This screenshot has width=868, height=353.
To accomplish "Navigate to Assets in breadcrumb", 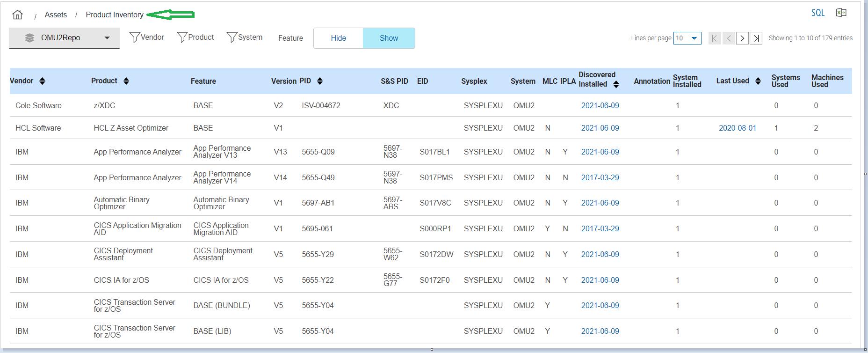I will pyautogui.click(x=56, y=15).
